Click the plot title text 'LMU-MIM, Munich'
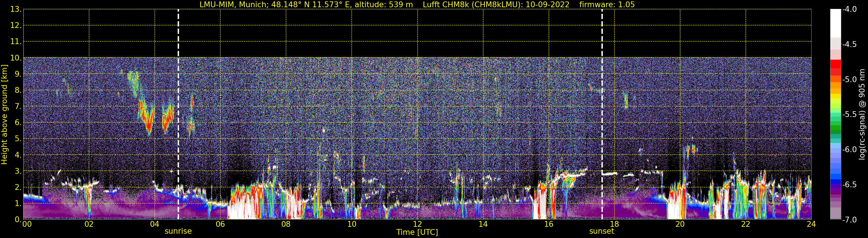Screen dimensions: 868x238 (x=234, y=5)
